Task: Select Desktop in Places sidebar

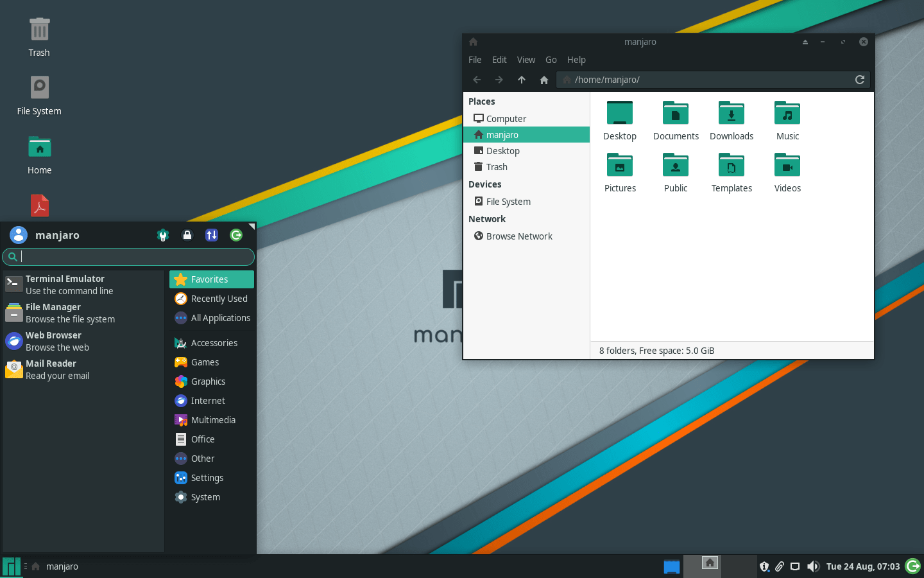Action: coord(526,151)
